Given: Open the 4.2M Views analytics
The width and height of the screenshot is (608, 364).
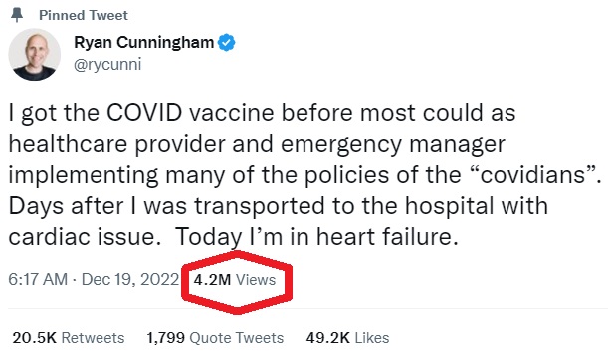Looking at the screenshot, I should 235,280.
